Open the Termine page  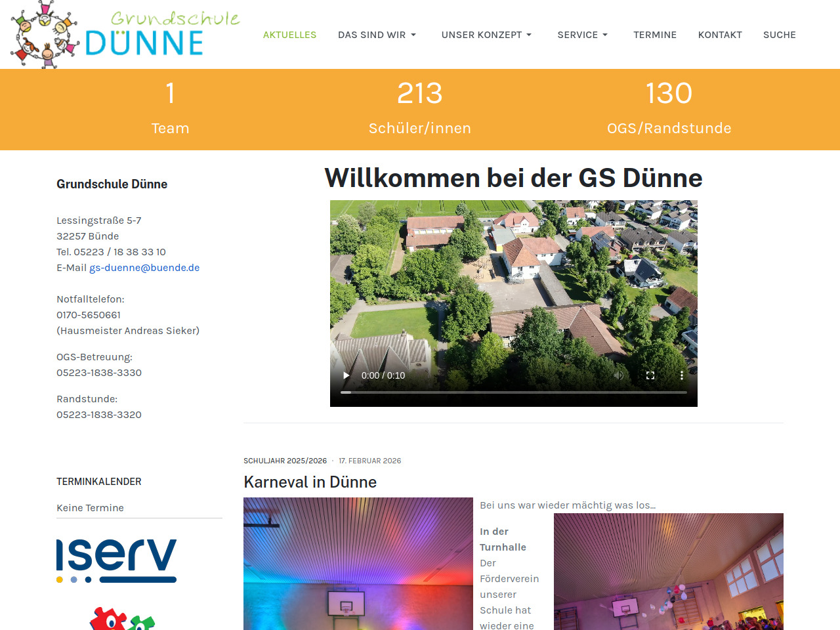[x=654, y=35]
